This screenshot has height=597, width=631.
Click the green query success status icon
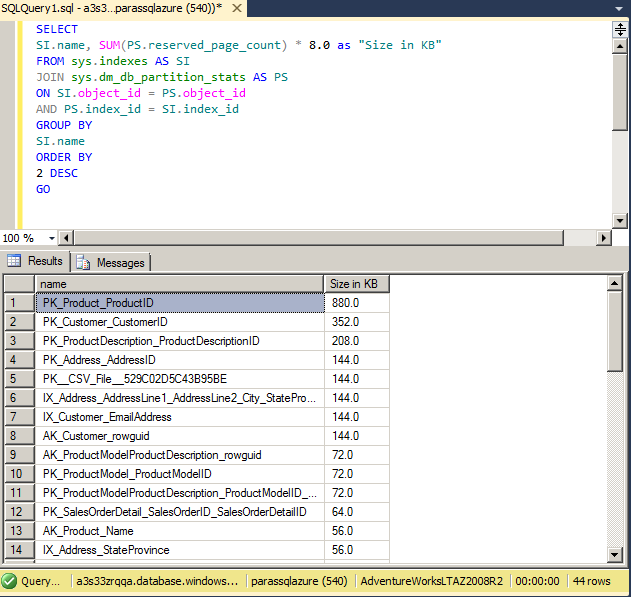[9, 581]
